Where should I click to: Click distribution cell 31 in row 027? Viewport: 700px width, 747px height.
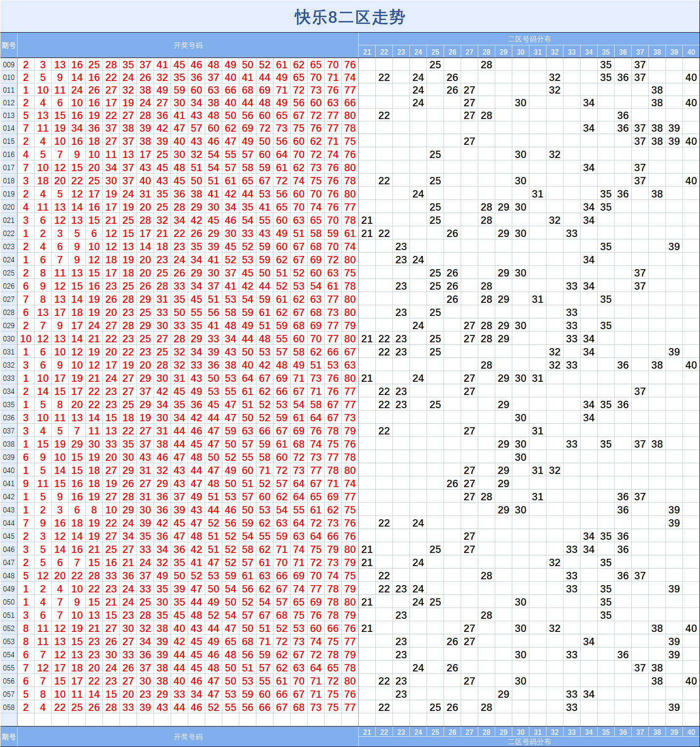click(538, 299)
